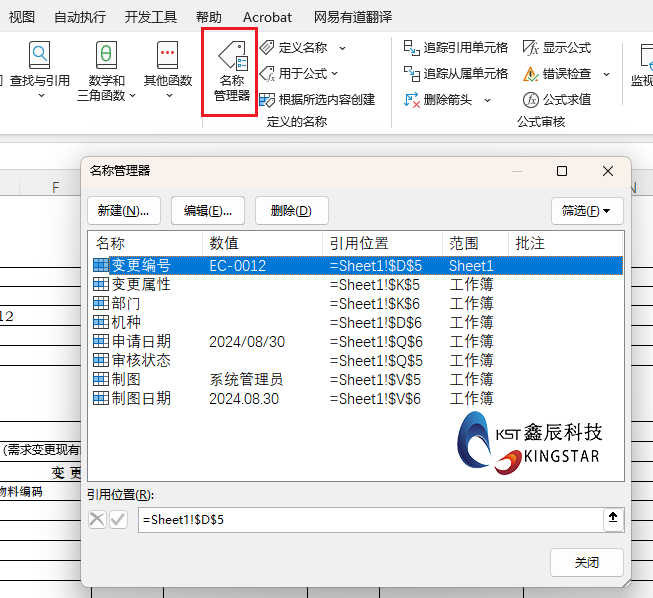Click 追踪从属单元格 icon

(456, 73)
